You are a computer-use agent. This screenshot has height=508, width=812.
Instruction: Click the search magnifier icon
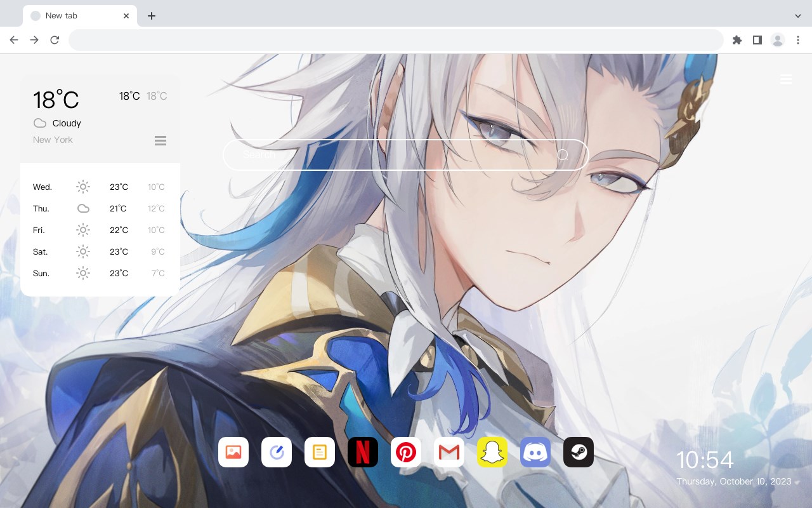pos(563,155)
